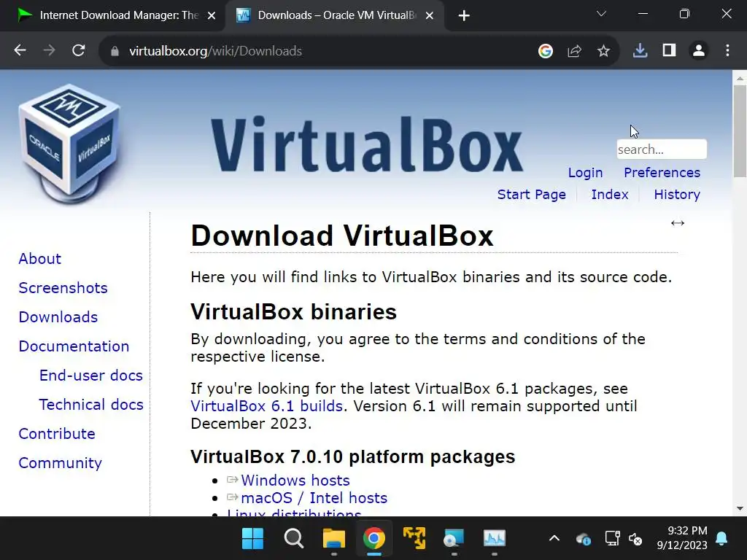Click the VirtualBox search field
Image resolution: width=747 pixels, height=560 pixels.
pyautogui.click(x=662, y=149)
